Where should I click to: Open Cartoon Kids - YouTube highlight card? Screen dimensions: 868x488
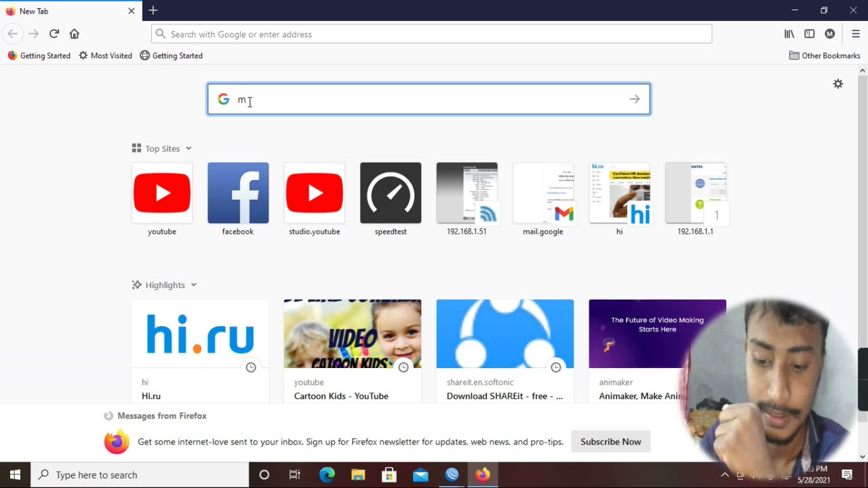point(353,351)
